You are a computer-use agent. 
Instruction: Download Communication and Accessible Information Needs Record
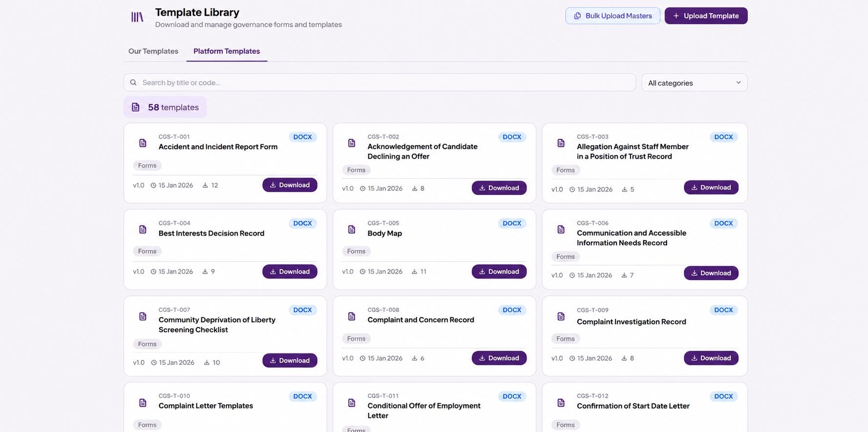pyautogui.click(x=711, y=273)
